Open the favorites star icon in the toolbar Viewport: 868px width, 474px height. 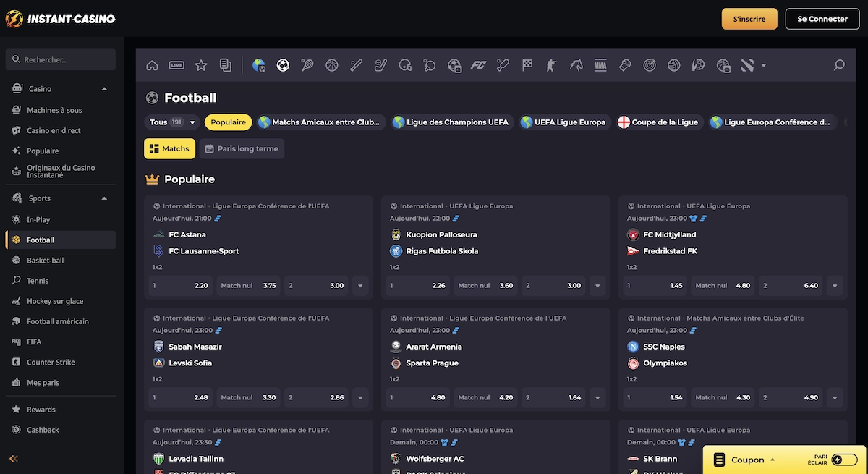[200, 64]
